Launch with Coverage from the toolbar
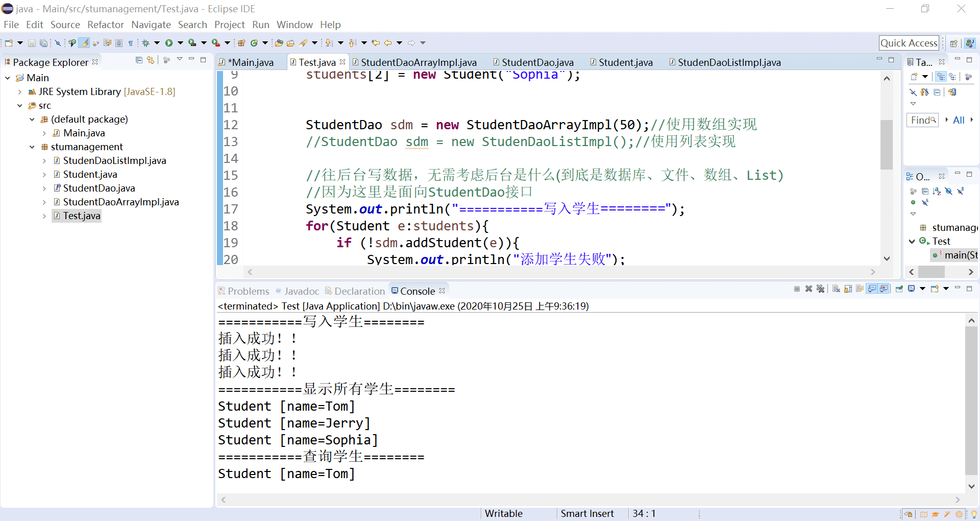The width and height of the screenshot is (980, 521). (193, 43)
